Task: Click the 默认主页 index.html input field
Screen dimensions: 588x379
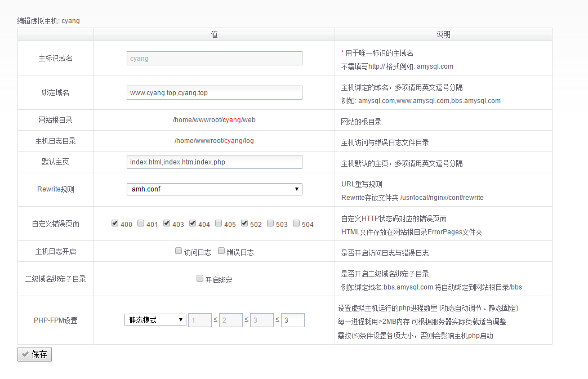Action: 215,162
